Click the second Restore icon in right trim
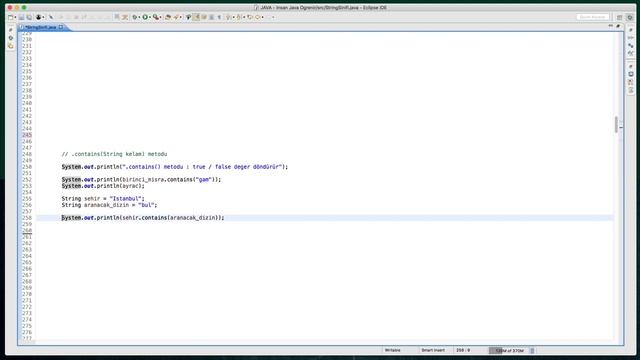This screenshot has height=360, width=640. (631, 66)
